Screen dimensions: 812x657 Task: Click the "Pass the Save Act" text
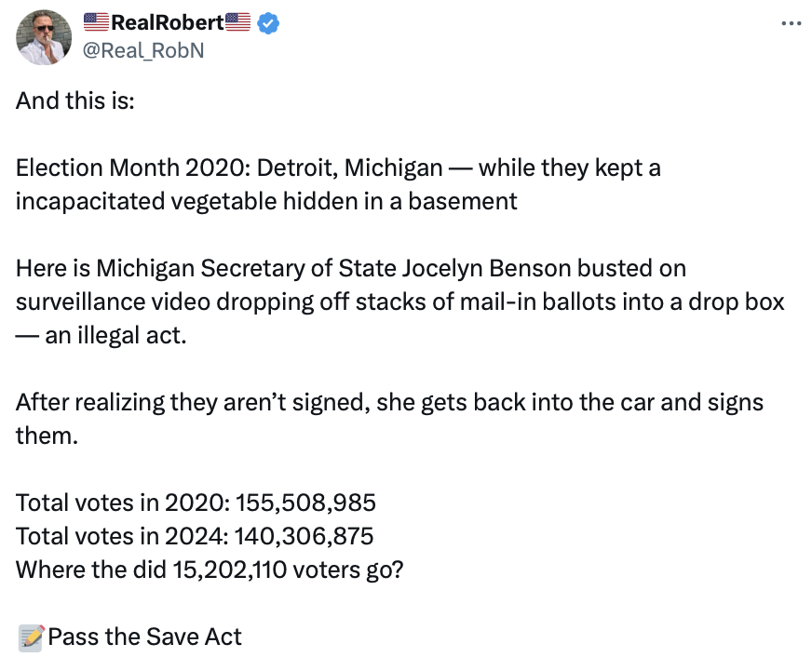coord(144,637)
